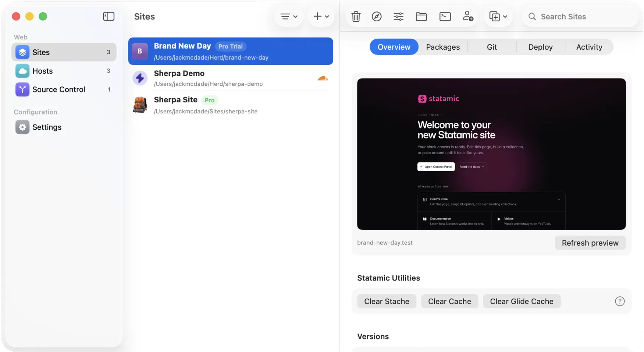Expand the duplicate-plus dropdown in toolbar
The image size is (644, 352).
498,17
